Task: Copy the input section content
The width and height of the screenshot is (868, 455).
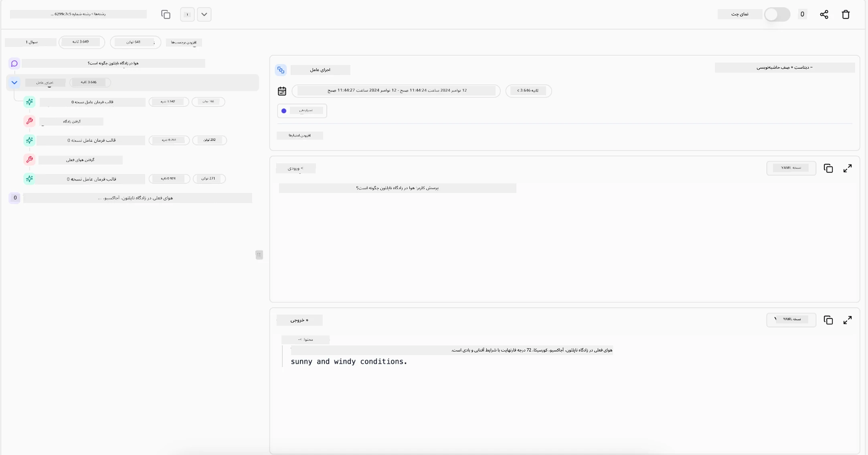Action: (x=828, y=169)
